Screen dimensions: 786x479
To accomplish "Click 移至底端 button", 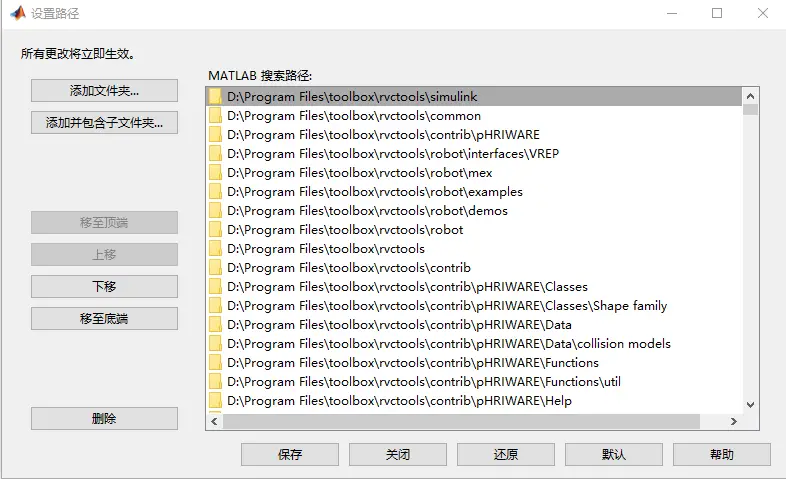I will click(104, 319).
